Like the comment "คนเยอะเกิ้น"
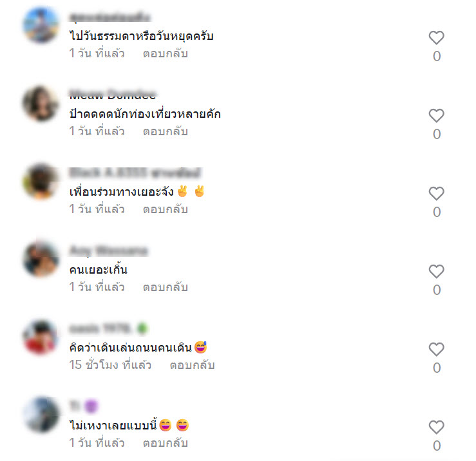This screenshot has height=461, width=476. [x=436, y=271]
